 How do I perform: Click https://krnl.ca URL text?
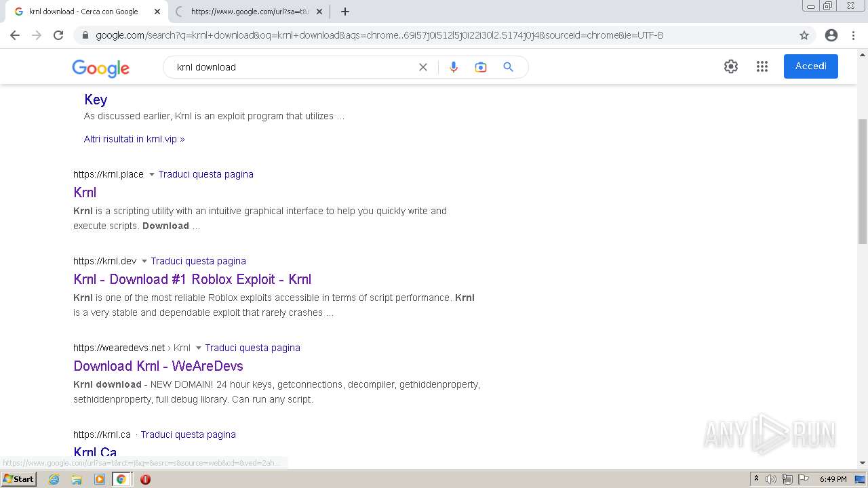[102, 434]
